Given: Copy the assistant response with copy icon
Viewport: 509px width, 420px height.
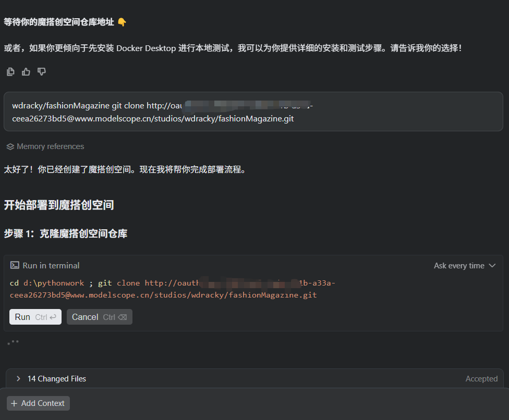Looking at the screenshot, I should point(10,72).
